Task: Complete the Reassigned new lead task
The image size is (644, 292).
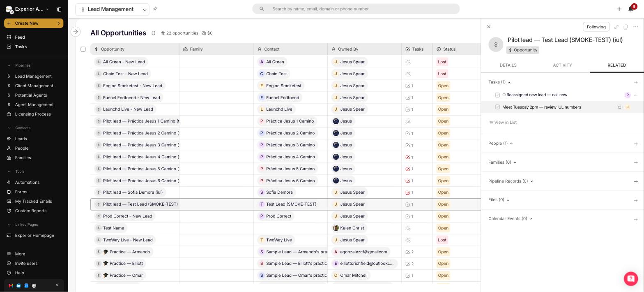Action: pos(497,95)
